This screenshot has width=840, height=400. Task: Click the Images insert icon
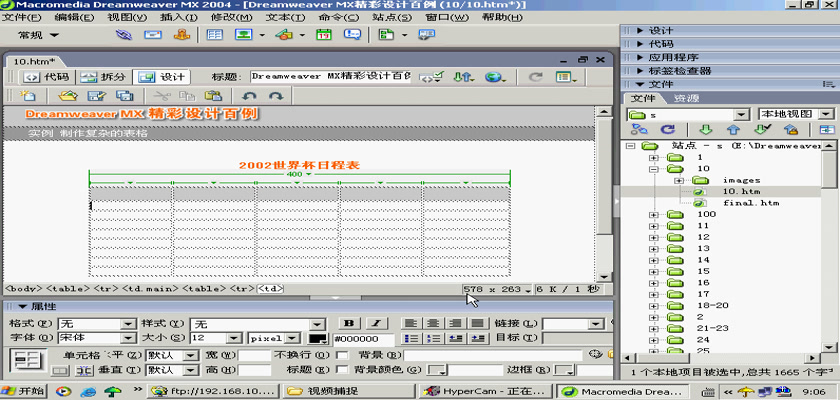244,35
